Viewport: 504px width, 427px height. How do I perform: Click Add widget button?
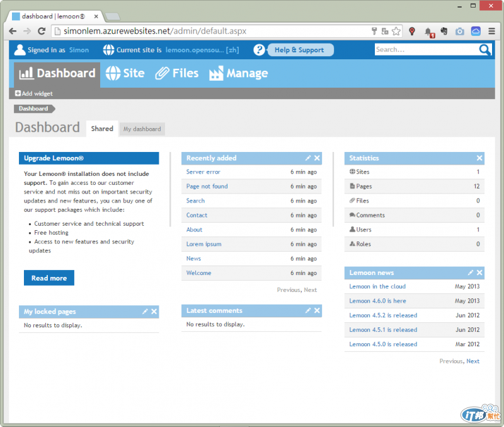coord(34,93)
